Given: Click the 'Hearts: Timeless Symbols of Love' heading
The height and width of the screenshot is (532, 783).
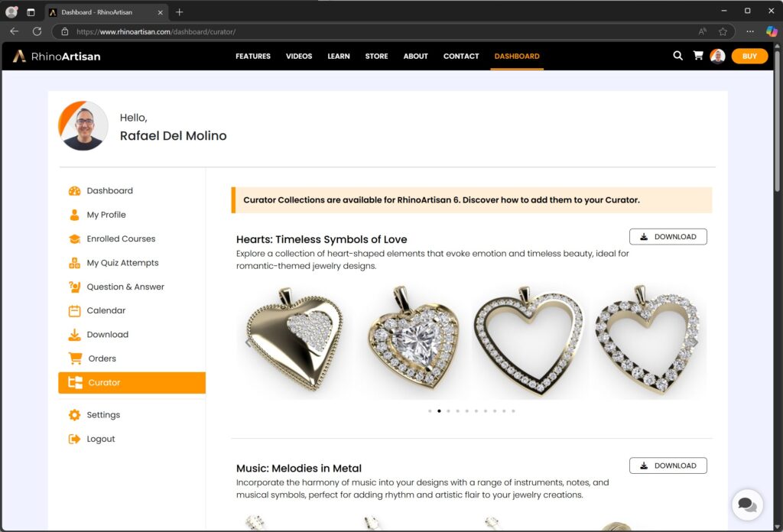Looking at the screenshot, I should coord(322,239).
